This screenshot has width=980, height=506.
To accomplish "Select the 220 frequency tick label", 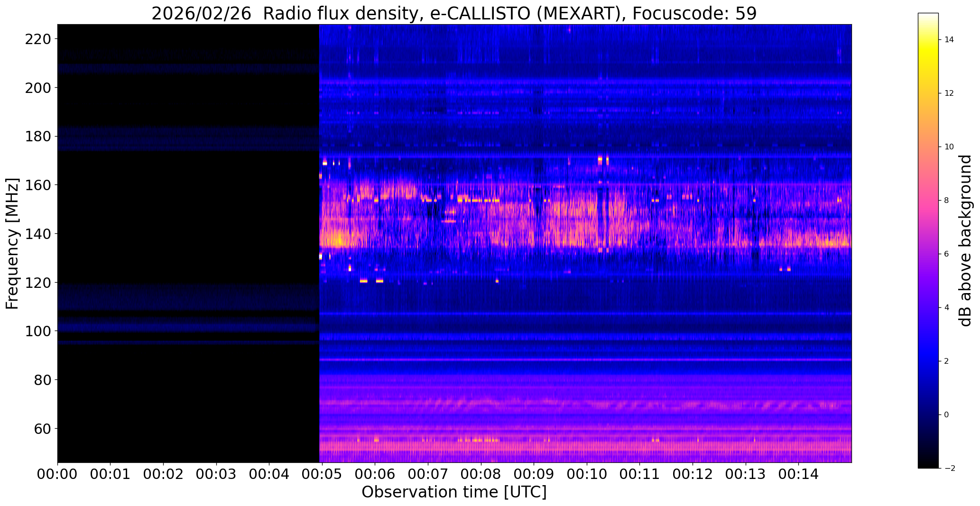I will [37, 39].
